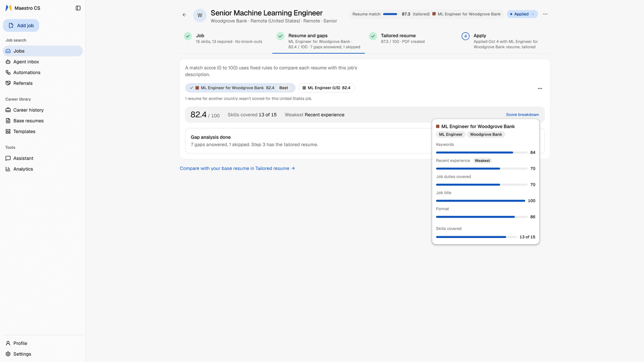Click the Analytics bar chart icon
644x362 pixels.
[x=8, y=169]
